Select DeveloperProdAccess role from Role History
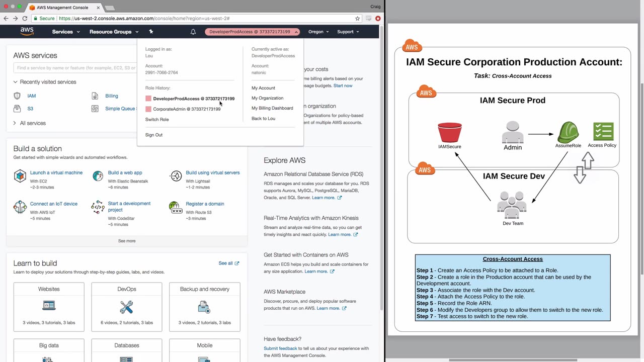The width and height of the screenshot is (644, 362). click(194, 99)
